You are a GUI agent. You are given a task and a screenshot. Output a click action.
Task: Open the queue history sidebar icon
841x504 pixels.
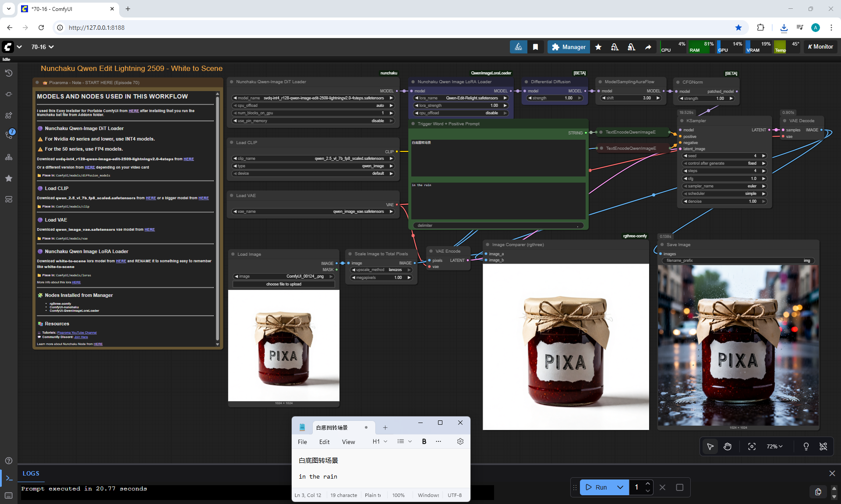tap(8, 73)
